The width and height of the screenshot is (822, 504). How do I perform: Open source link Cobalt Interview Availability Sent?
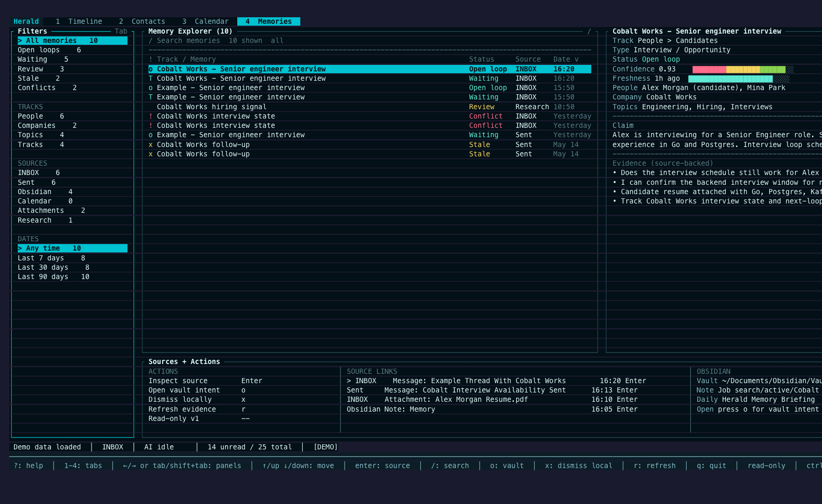(492, 390)
